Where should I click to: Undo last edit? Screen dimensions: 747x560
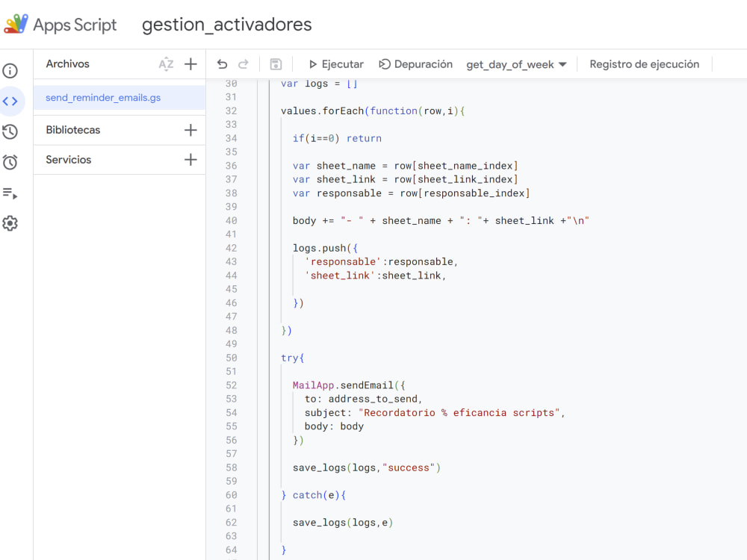point(222,63)
